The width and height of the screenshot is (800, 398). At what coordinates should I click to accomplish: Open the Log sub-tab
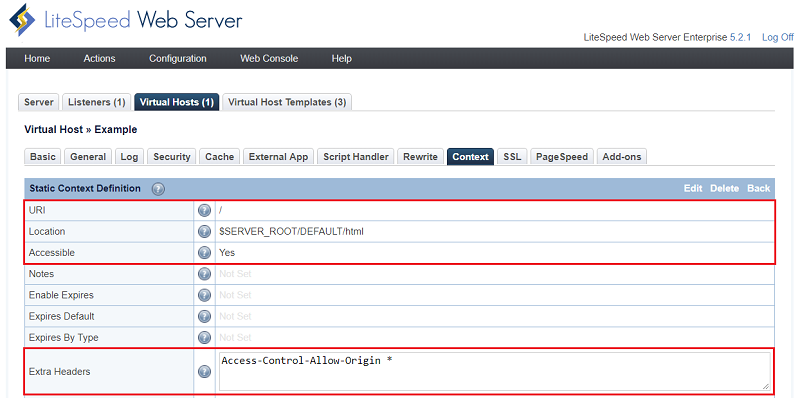pos(130,157)
